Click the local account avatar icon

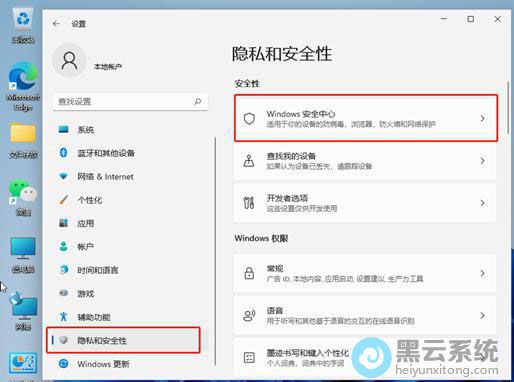pos(69,61)
